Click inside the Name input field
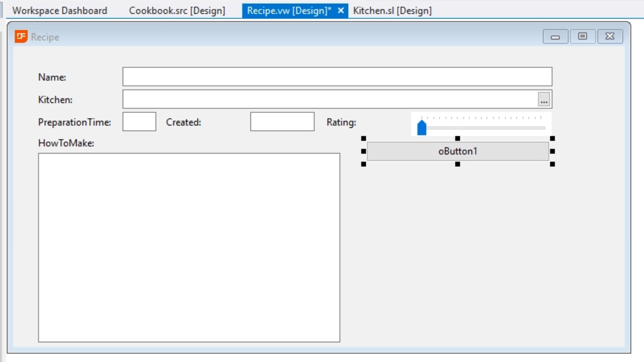This screenshot has width=644, height=362. pyautogui.click(x=337, y=77)
